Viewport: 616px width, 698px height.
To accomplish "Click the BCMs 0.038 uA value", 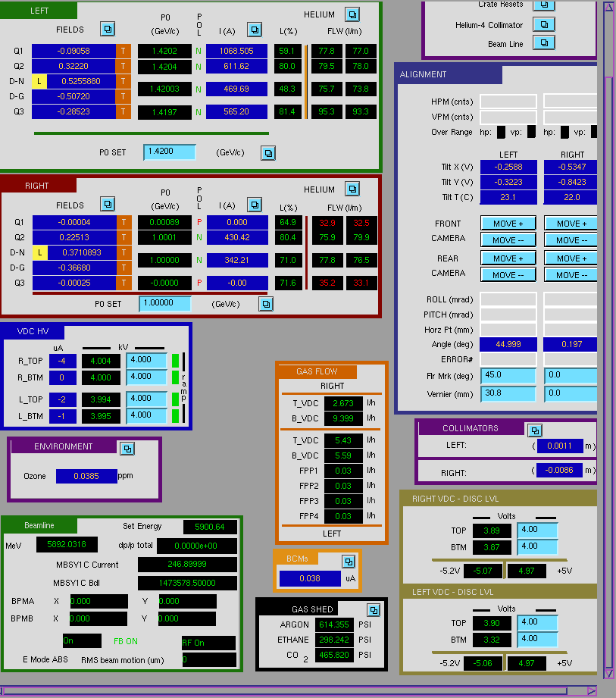I will click(310, 578).
